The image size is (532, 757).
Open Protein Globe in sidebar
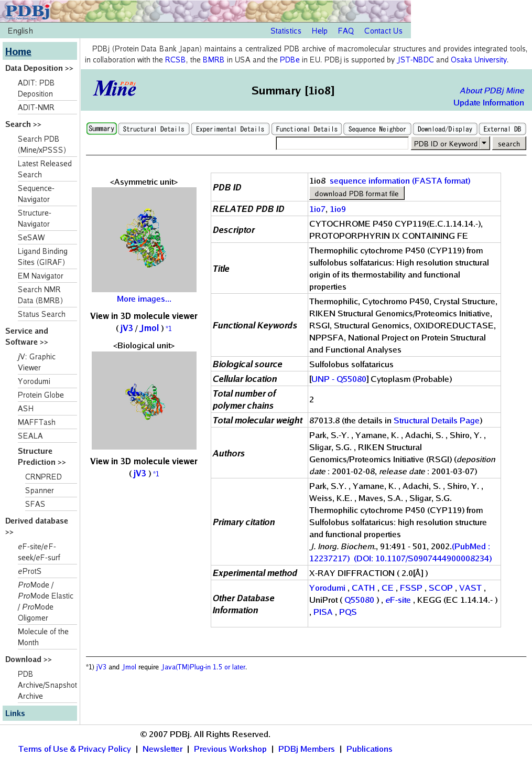point(41,395)
